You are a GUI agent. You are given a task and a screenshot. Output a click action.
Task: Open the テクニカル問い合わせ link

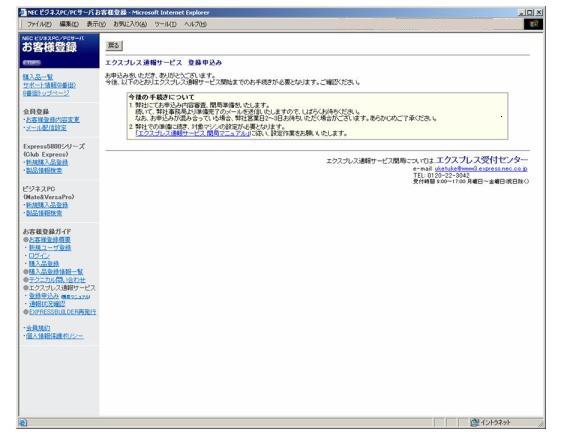[x=57, y=280]
